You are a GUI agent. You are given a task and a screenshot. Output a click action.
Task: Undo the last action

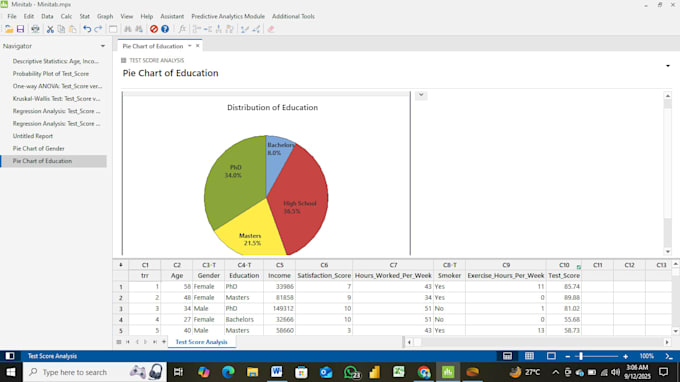click(87, 29)
